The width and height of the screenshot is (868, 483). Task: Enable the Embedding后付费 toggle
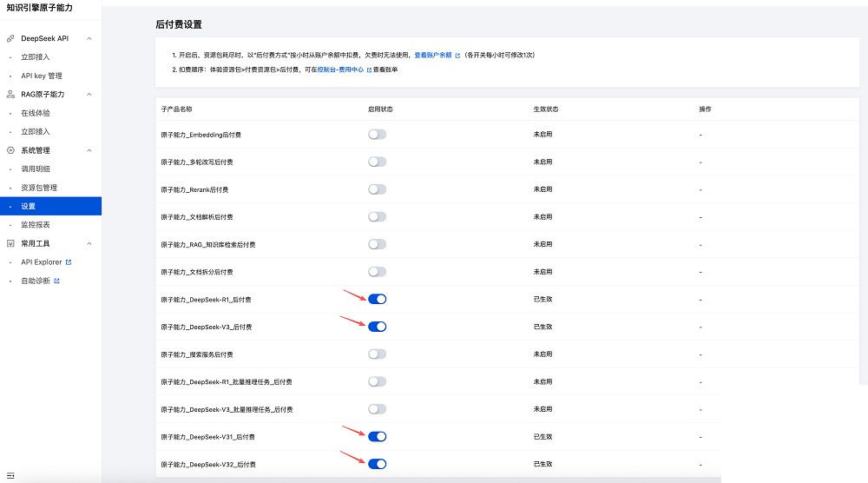coord(377,135)
